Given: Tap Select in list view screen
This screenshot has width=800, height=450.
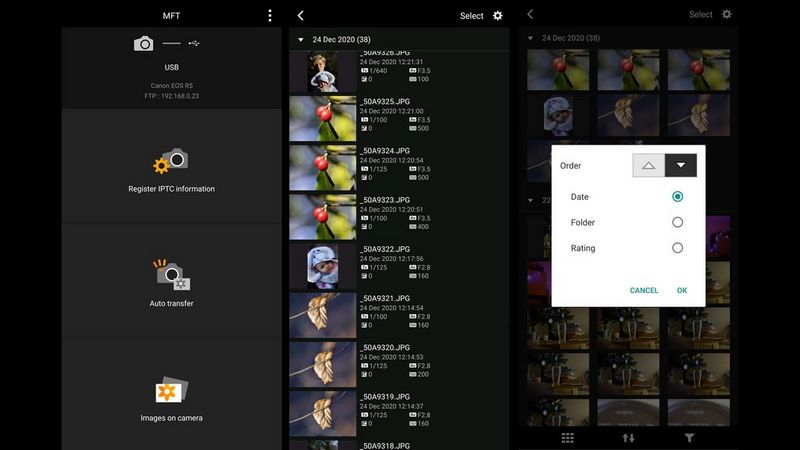Looking at the screenshot, I should coord(471,16).
